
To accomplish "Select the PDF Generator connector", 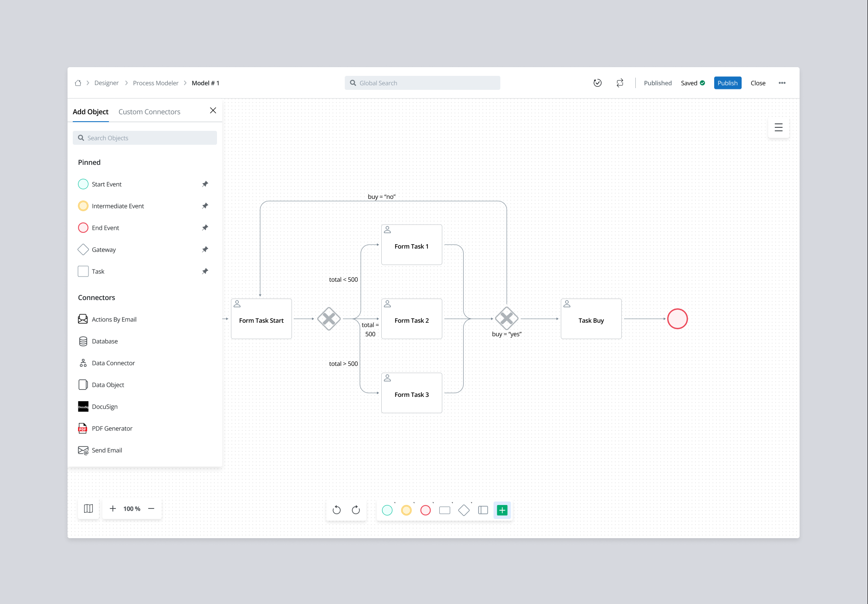I will click(x=112, y=428).
